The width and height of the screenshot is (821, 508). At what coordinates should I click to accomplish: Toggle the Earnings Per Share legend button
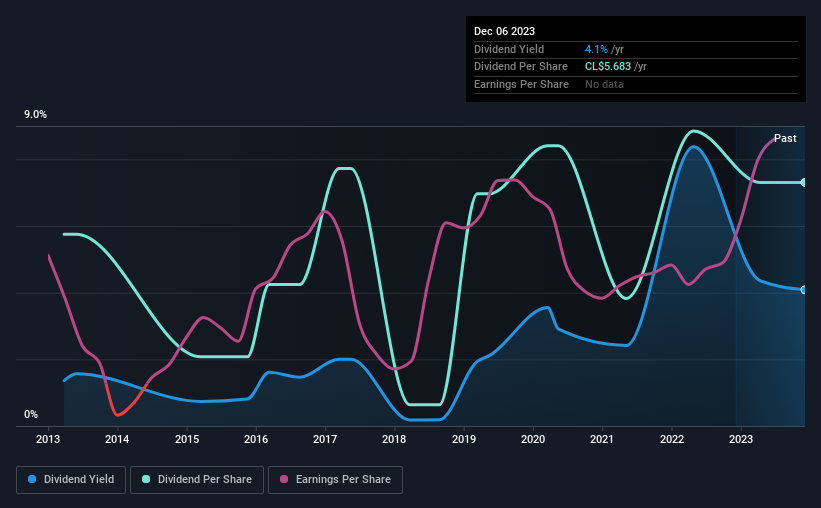pyautogui.click(x=335, y=480)
